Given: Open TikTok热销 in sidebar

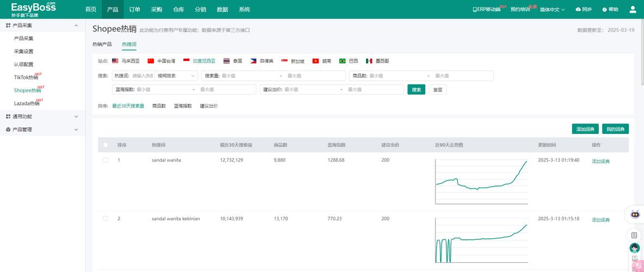Looking at the screenshot, I should pyautogui.click(x=26, y=77).
